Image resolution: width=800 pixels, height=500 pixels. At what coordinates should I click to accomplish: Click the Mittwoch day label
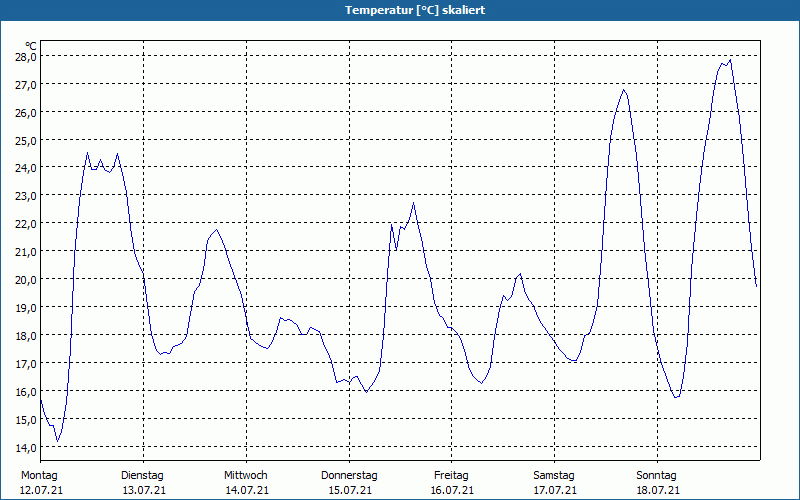point(245,475)
